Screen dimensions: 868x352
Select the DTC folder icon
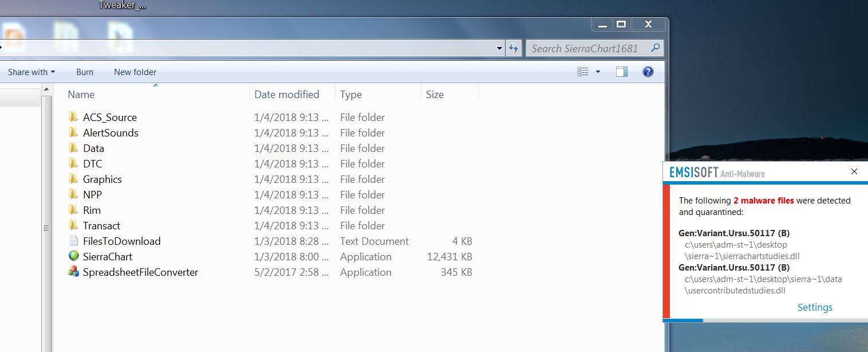73,163
